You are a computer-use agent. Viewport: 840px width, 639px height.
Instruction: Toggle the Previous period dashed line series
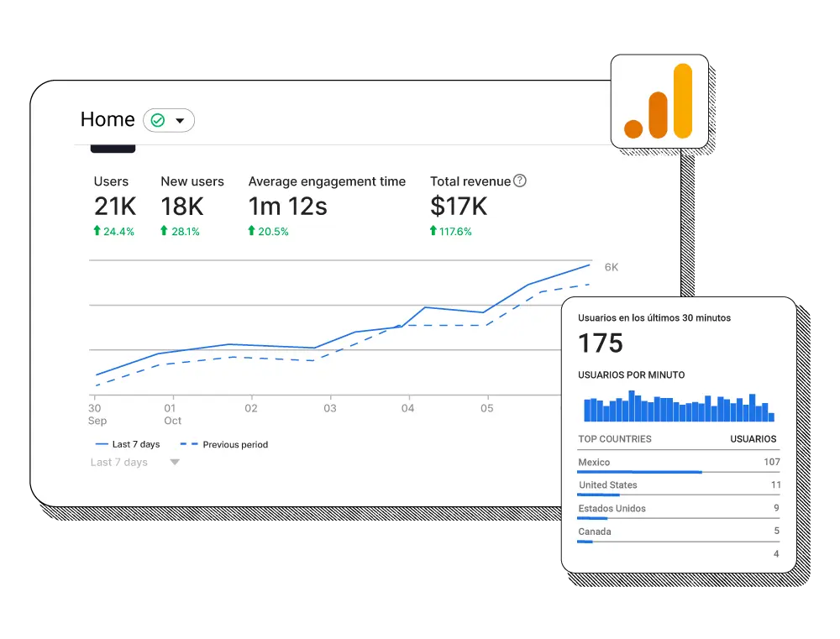click(x=223, y=444)
